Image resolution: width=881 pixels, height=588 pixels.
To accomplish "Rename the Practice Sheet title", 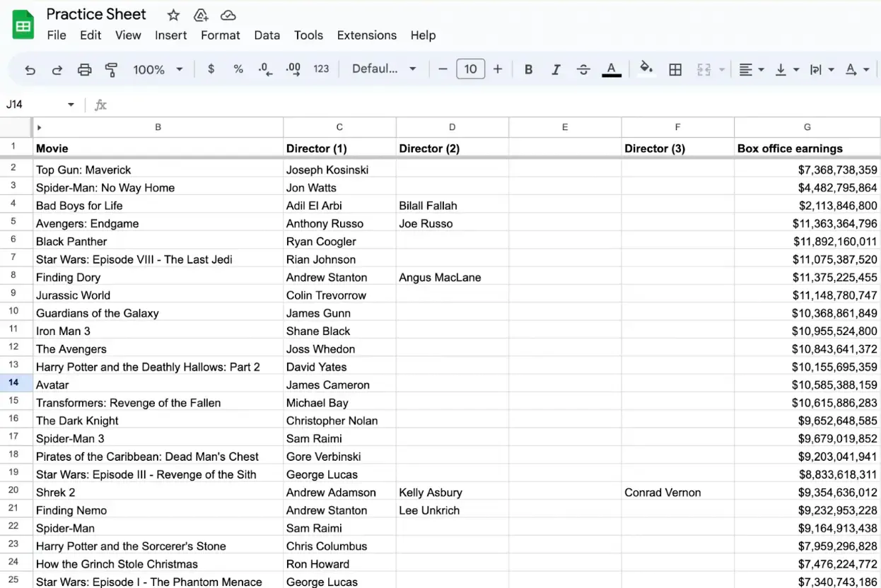I will pos(96,14).
